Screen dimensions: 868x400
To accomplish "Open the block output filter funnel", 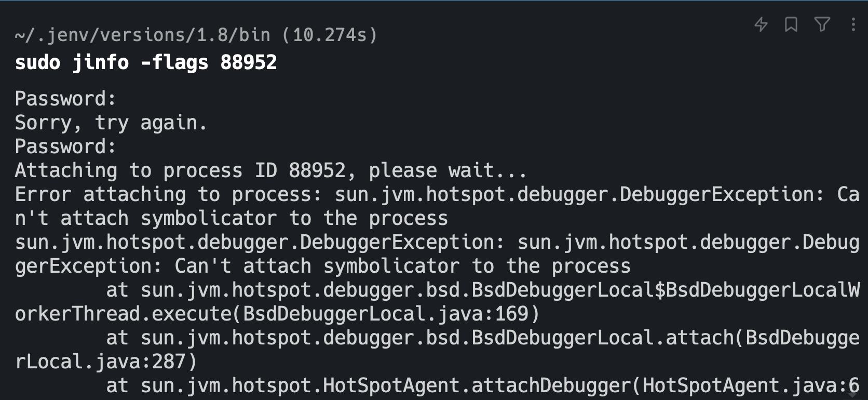I will point(822,24).
